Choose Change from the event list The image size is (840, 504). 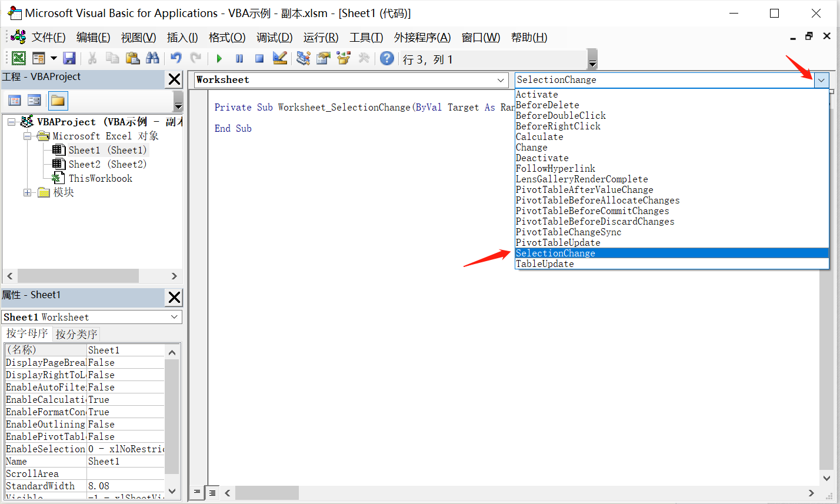click(672, 147)
